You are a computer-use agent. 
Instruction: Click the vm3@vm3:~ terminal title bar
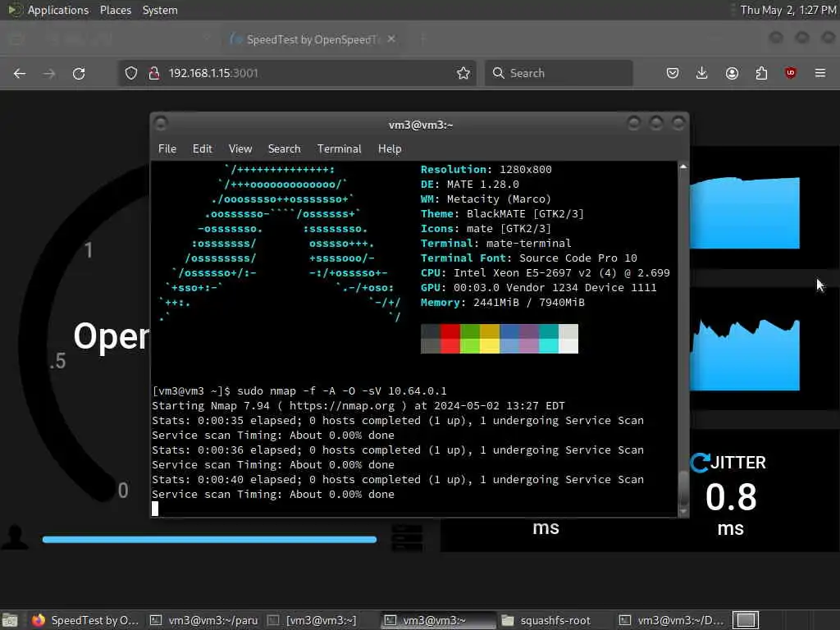pos(421,125)
